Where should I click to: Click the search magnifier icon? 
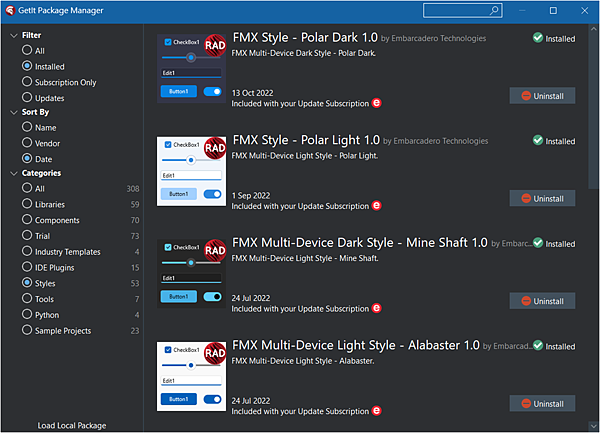[494, 10]
